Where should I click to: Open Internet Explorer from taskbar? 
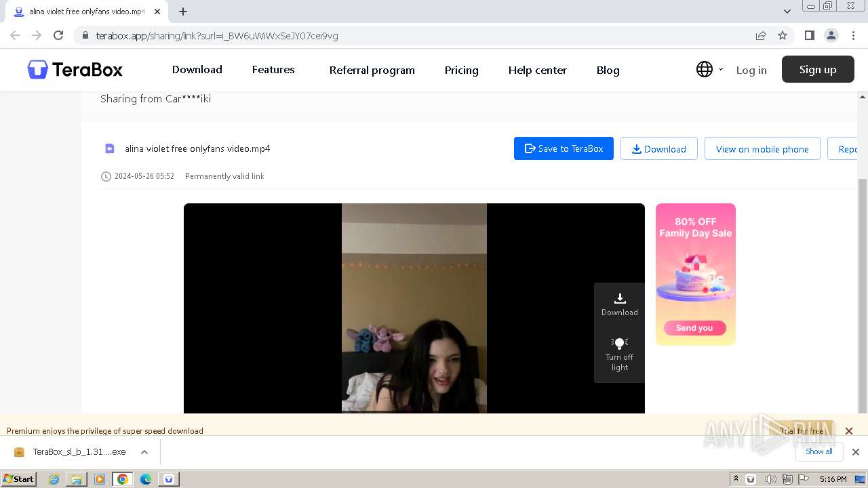click(54, 479)
